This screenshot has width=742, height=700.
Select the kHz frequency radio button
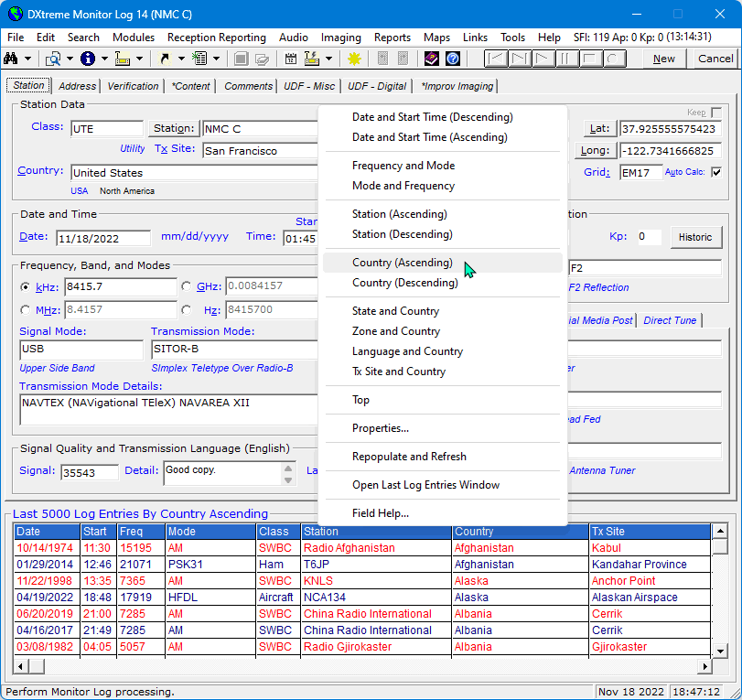[25, 286]
